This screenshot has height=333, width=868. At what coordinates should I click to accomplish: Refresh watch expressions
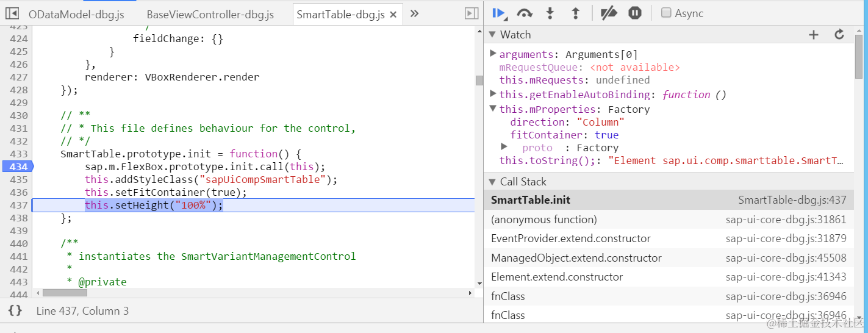point(839,35)
